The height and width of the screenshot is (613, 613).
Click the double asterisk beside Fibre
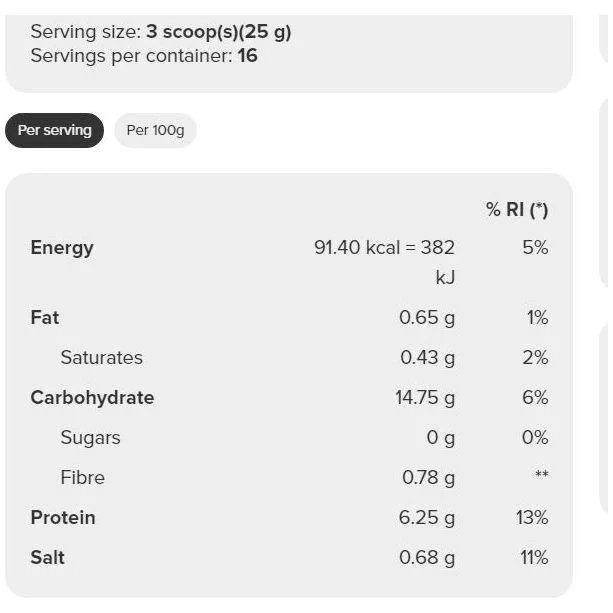541,474
